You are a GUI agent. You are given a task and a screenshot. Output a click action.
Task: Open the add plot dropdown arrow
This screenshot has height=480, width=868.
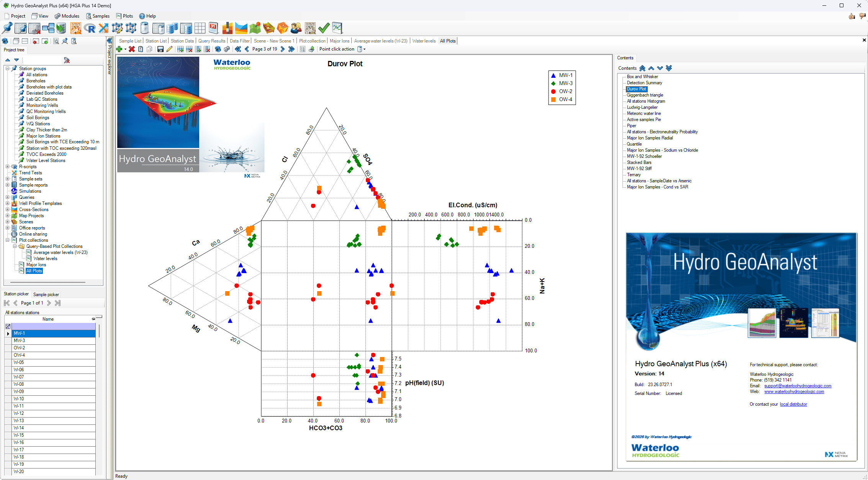click(125, 49)
